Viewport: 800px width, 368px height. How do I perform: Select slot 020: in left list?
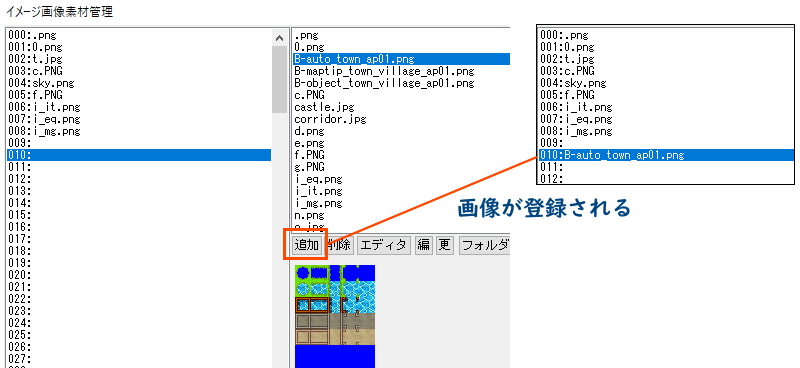point(139,275)
